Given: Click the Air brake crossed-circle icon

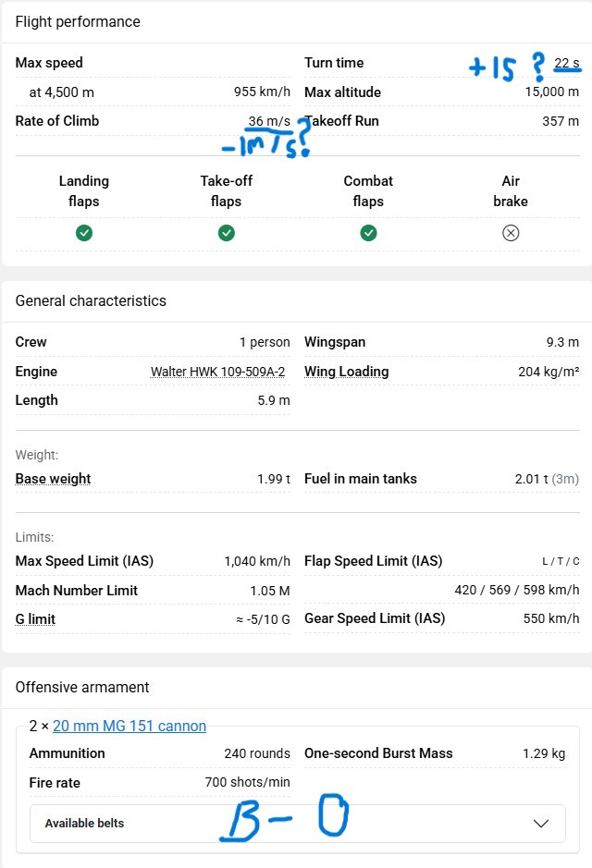Looking at the screenshot, I should tap(511, 233).
